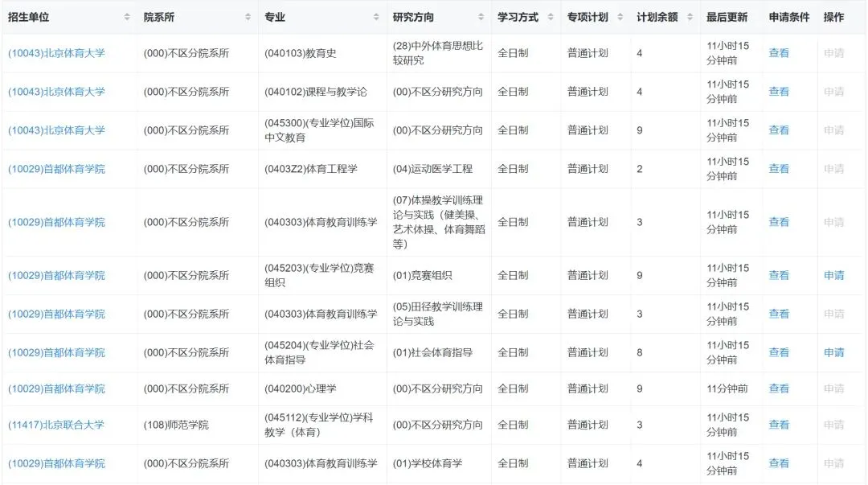Click greyed 申请 in the 教育史 row
This screenshot has height=485, width=868.
(833, 53)
